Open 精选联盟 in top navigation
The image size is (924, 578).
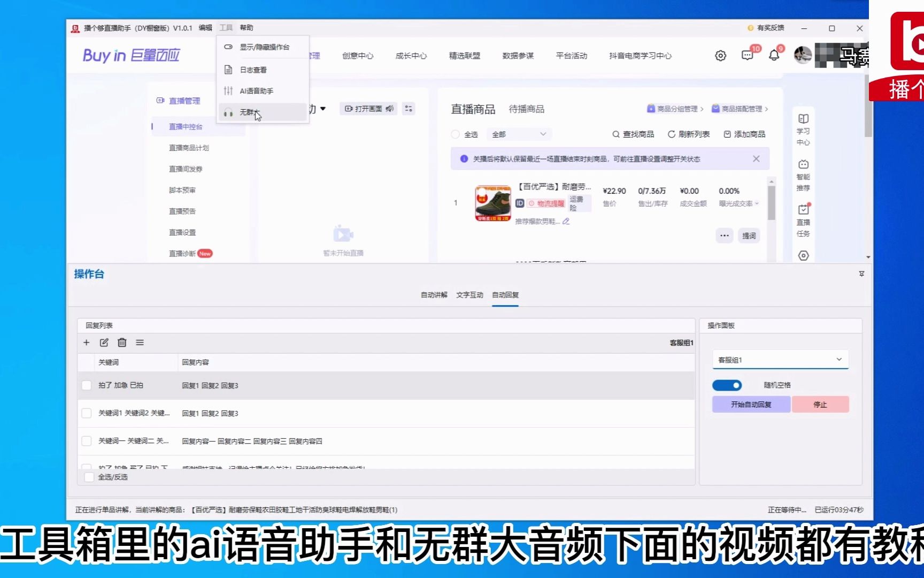point(465,56)
